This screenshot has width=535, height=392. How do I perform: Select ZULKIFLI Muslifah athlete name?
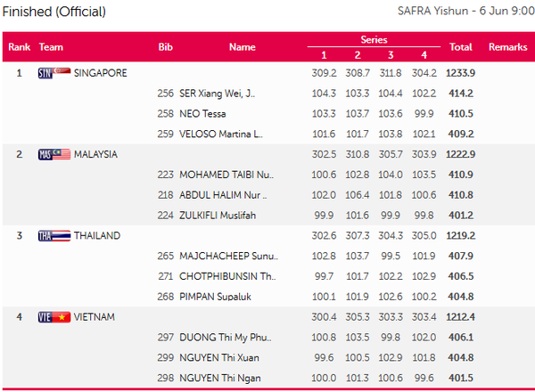click(219, 215)
